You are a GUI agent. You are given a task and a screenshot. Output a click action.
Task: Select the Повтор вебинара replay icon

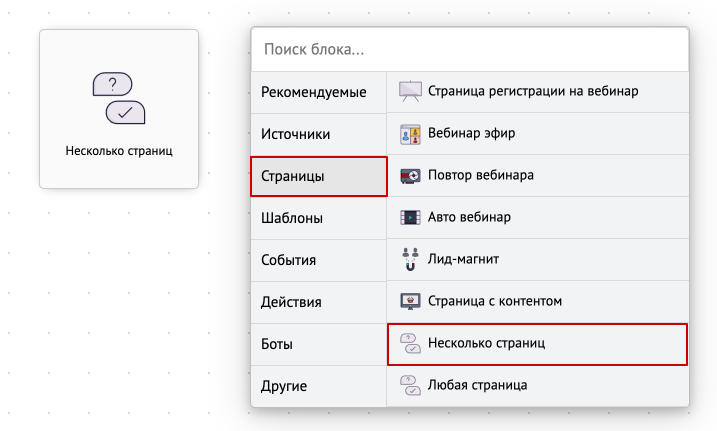coord(410,176)
